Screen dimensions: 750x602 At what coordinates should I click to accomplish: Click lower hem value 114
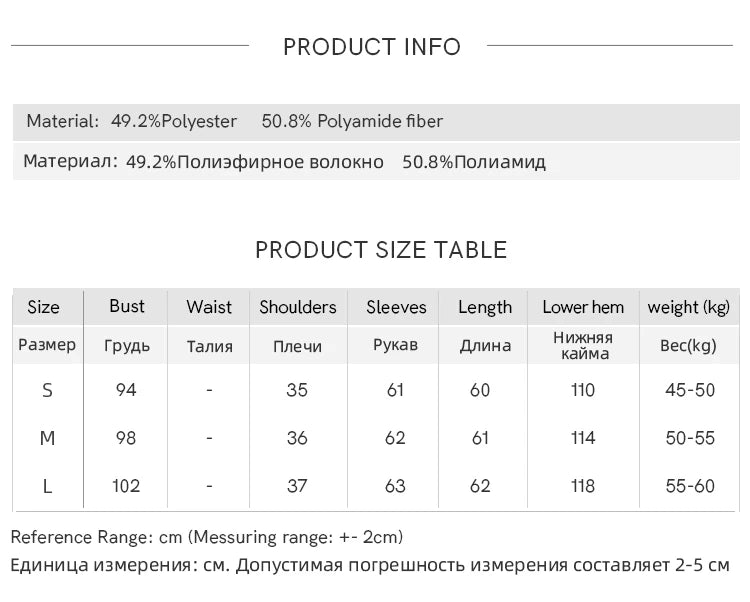[x=583, y=438]
